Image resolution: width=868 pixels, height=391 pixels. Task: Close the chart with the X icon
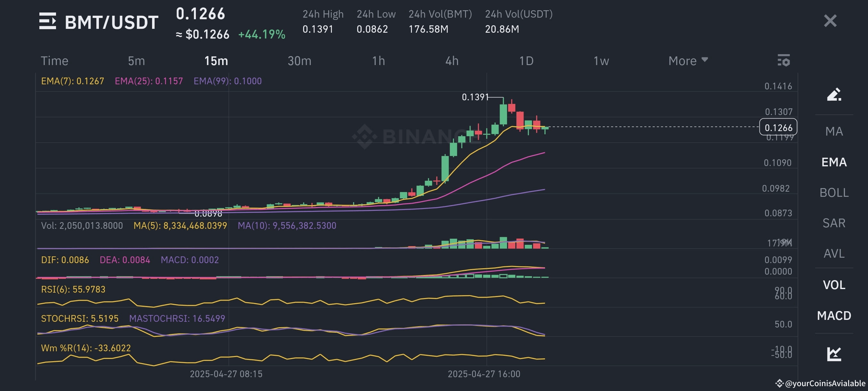(830, 21)
